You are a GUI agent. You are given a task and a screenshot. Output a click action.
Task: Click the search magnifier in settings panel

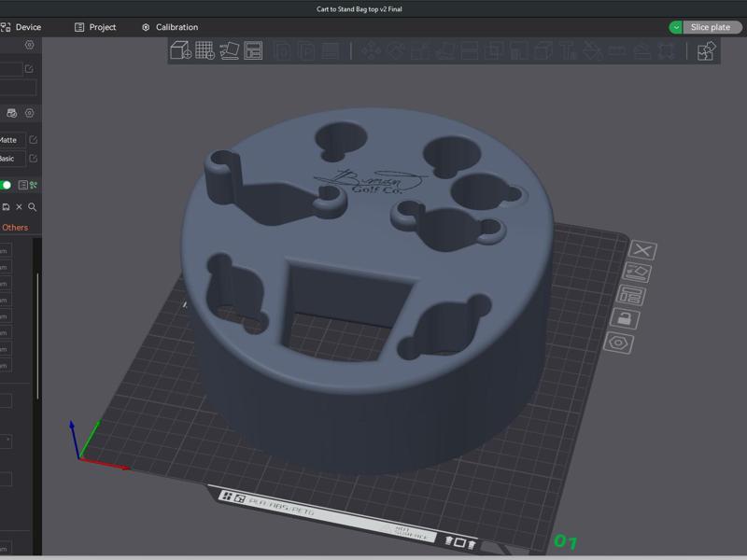[x=32, y=207]
